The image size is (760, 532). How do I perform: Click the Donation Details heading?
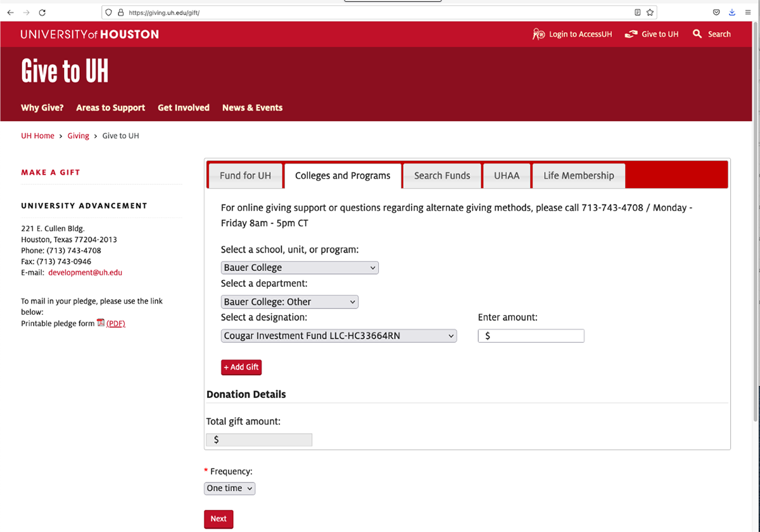[246, 394]
